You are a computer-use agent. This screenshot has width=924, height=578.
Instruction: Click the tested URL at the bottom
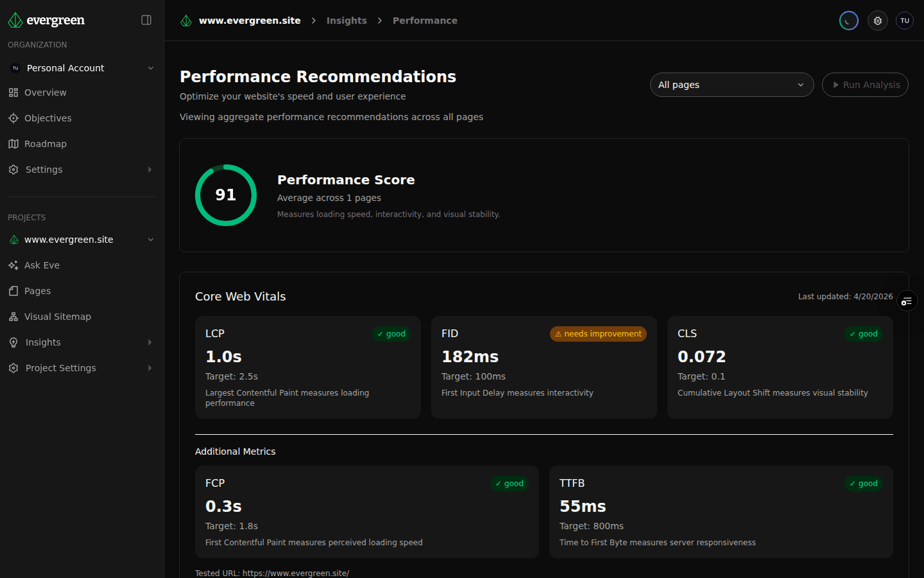[296, 573]
